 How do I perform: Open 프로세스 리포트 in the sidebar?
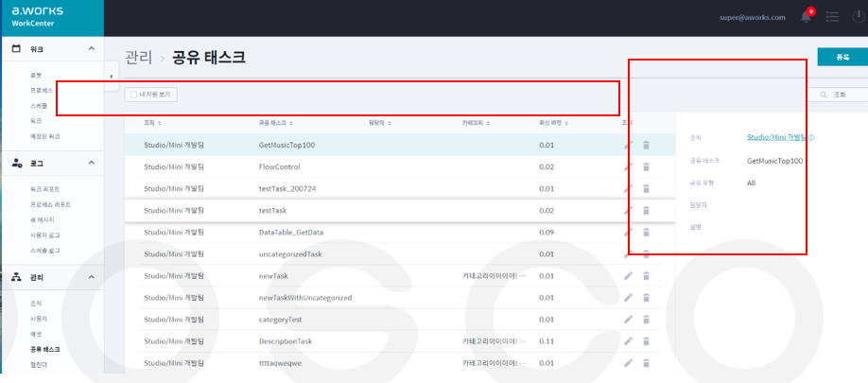50,204
